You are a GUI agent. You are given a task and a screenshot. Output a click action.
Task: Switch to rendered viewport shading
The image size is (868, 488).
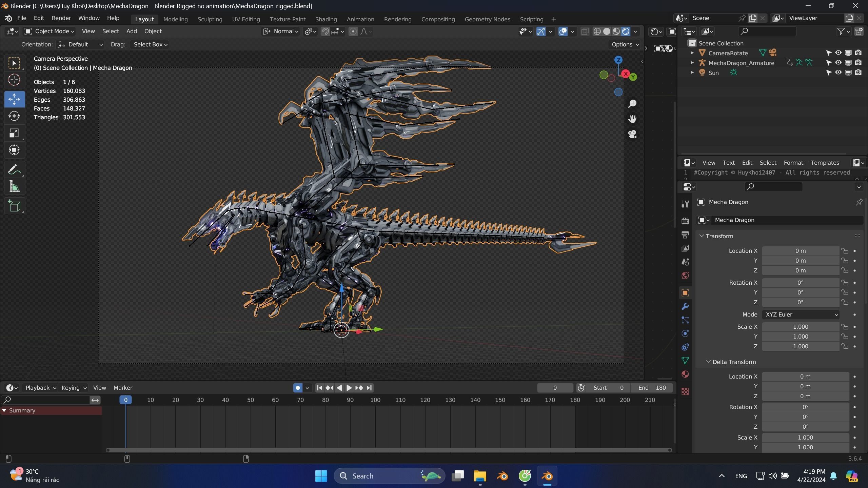[x=626, y=32]
